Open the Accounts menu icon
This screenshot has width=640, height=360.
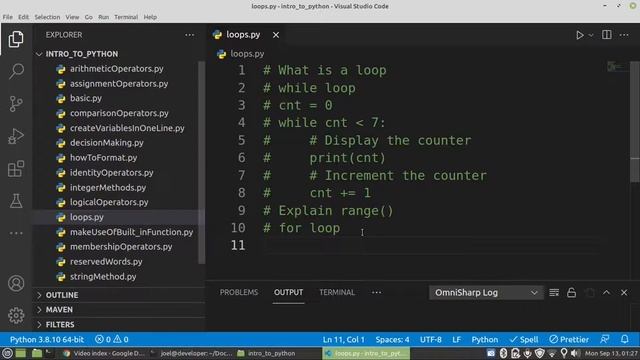point(16,283)
